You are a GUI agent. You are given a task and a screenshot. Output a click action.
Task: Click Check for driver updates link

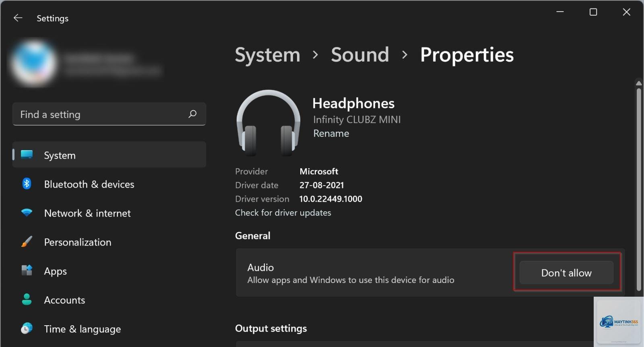283,213
